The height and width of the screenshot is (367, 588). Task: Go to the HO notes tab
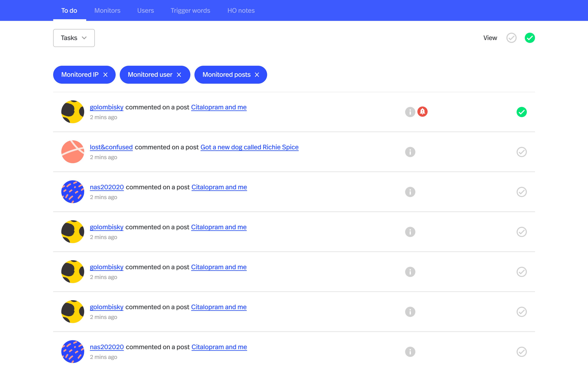241,10
